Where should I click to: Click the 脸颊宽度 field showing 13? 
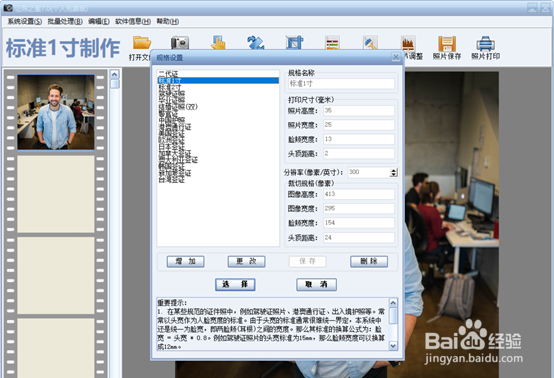(359, 139)
